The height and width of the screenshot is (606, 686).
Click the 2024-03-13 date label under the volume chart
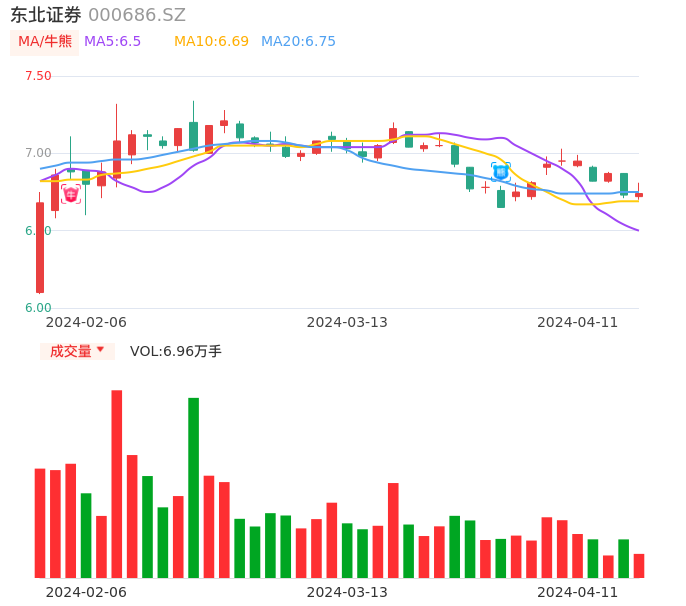346,592
